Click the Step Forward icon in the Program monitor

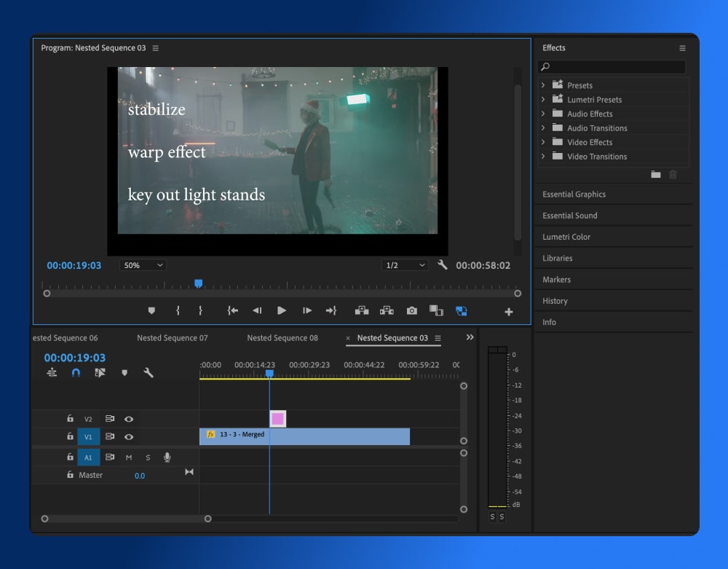pyautogui.click(x=306, y=310)
